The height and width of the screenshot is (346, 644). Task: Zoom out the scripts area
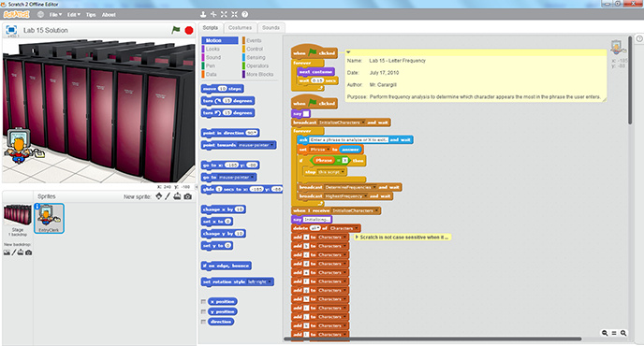pyautogui.click(x=605, y=333)
